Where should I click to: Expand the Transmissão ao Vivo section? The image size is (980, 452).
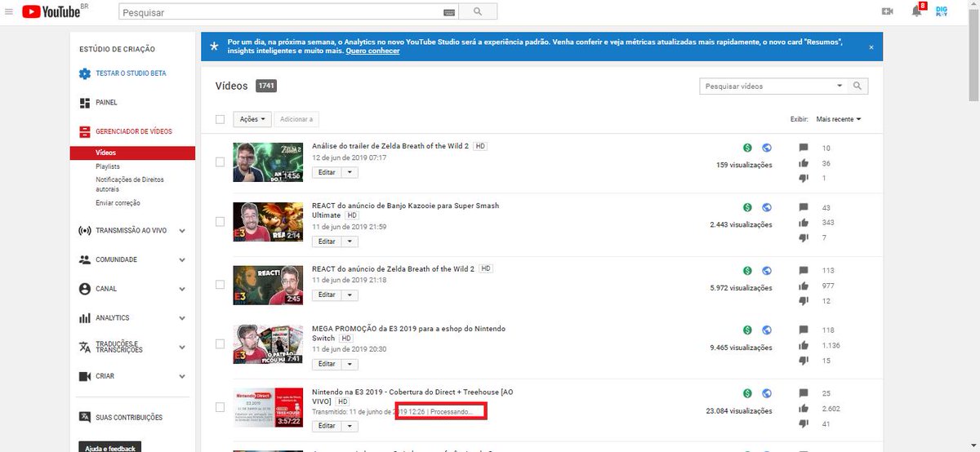[x=182, y=231]
